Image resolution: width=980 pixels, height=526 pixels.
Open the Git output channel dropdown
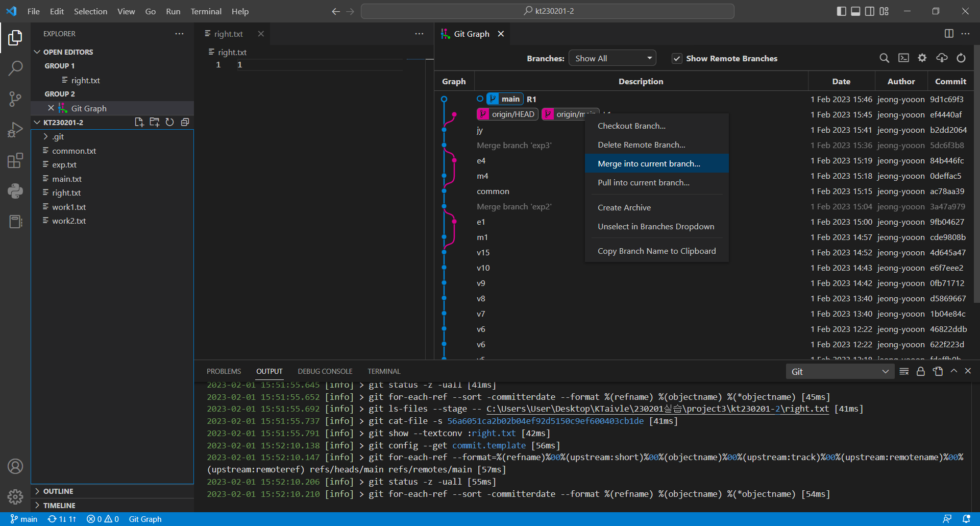pos(840,372)
